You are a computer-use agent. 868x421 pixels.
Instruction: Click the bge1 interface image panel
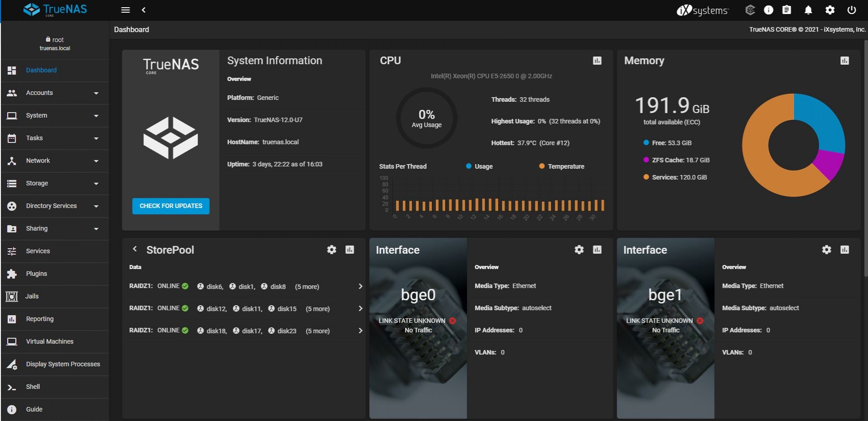(x=665, y=328)
